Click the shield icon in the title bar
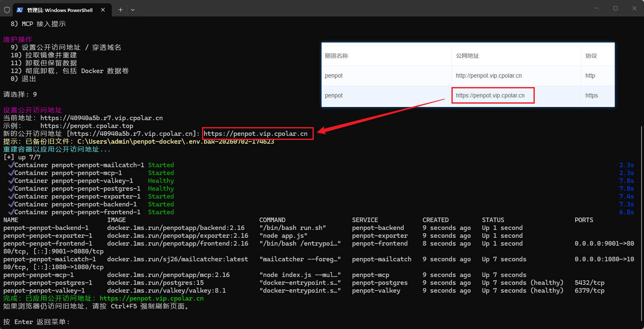 7,10
